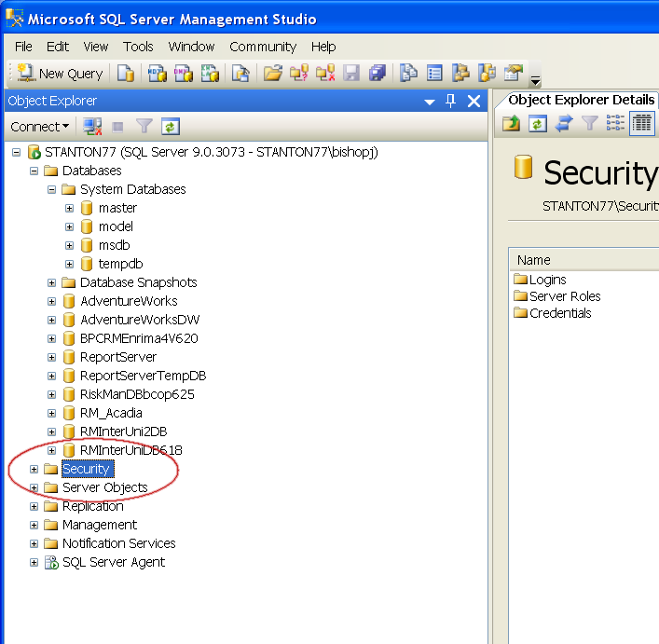The height and width of the screenshot is (644, 659).
Task: Click the Save All icon
Action: (x=378, y=73)
